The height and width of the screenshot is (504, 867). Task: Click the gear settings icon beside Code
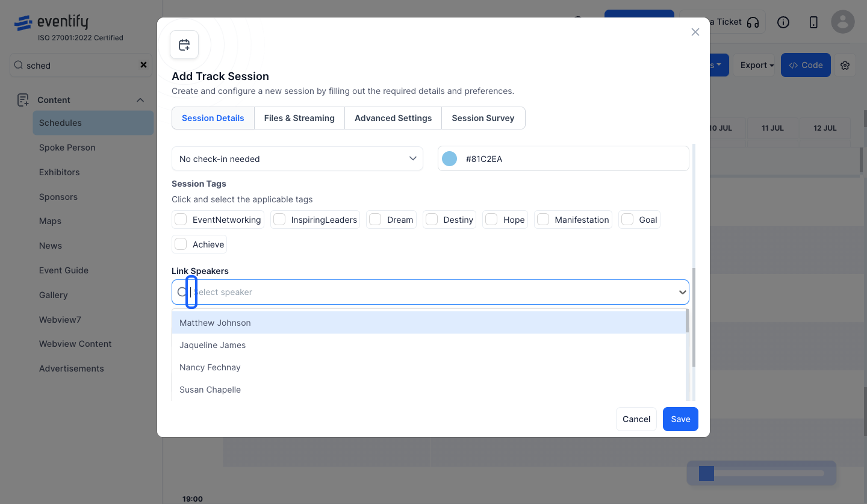tap(845, 65)
